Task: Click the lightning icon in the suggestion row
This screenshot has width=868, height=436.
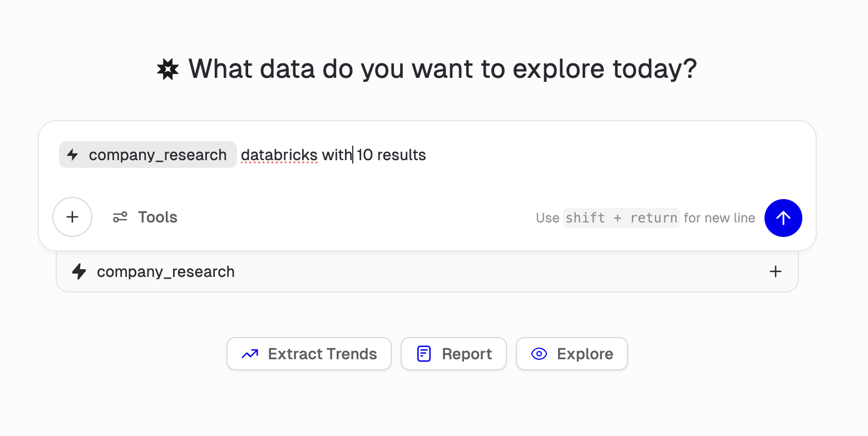Action: point(80,271)
